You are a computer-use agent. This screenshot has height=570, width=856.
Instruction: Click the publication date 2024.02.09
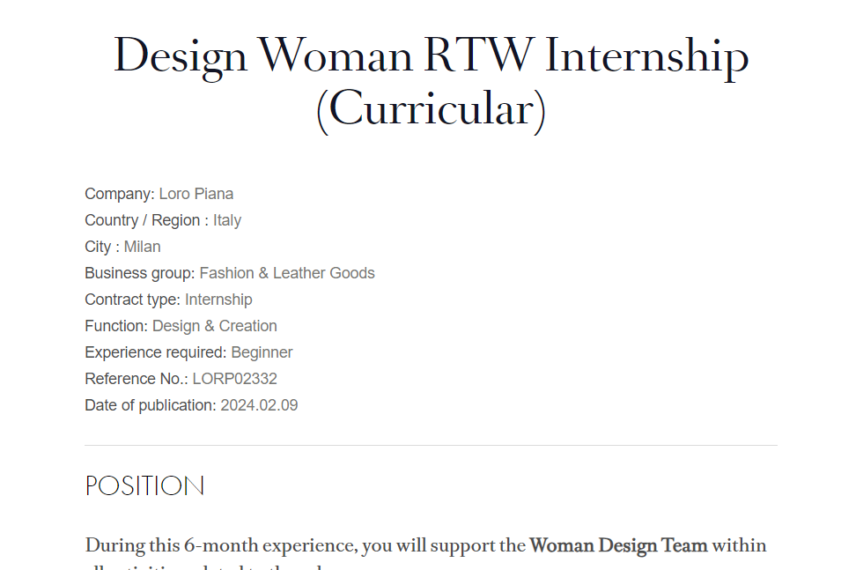tap(259, 405)
